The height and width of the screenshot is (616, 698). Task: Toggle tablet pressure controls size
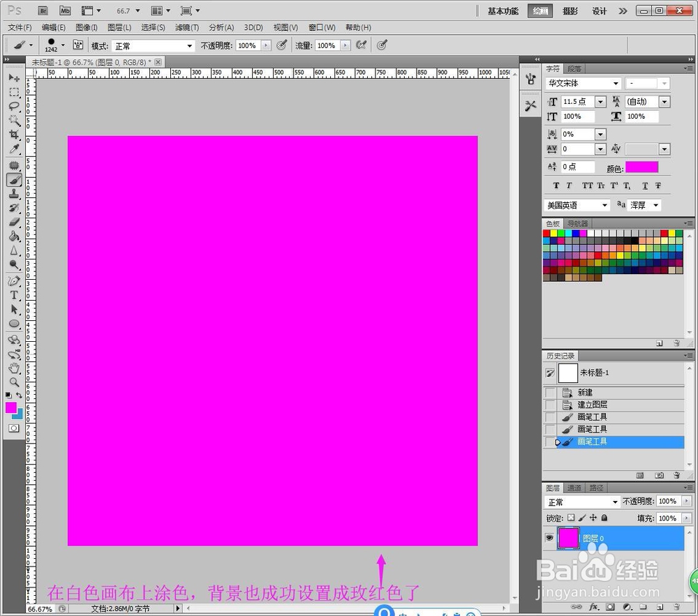(x=382, y=45)
